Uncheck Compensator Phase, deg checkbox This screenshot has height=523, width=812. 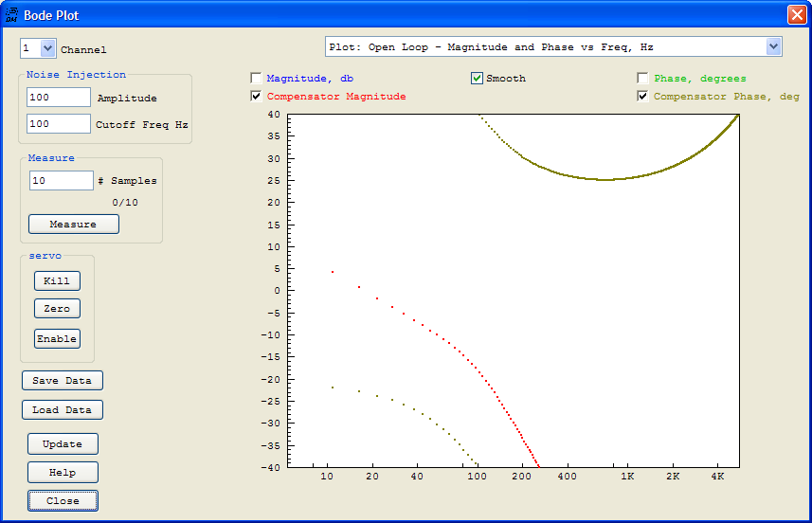click(643, 97)
